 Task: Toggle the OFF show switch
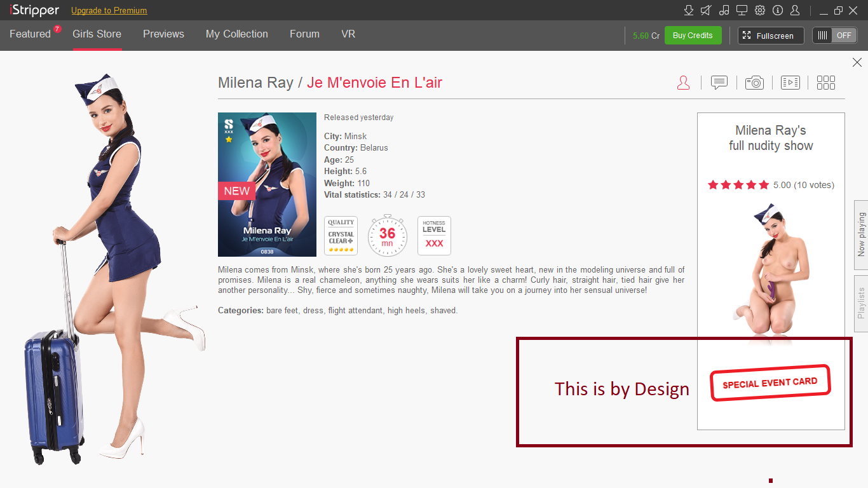click(x=834, y=36)
